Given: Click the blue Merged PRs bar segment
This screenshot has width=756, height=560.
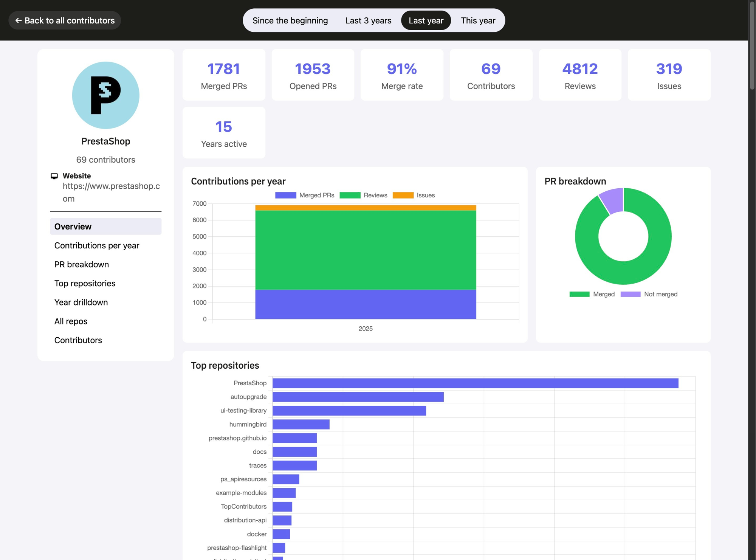Looking at the screenshot, I should coord(366,304).
